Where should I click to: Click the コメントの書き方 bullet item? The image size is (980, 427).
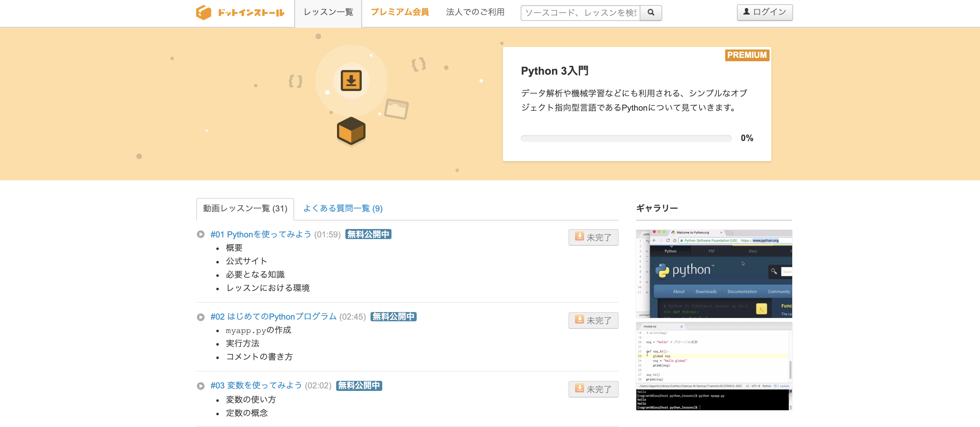pyautogui.click(x=259, y=357)
